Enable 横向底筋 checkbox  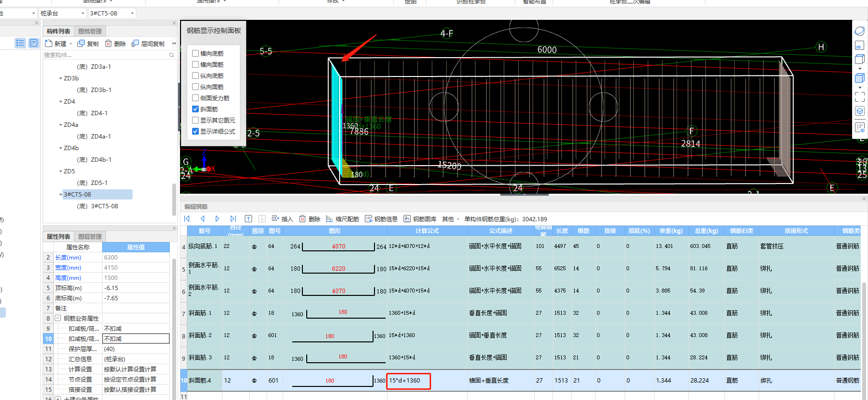coord(195,53)
